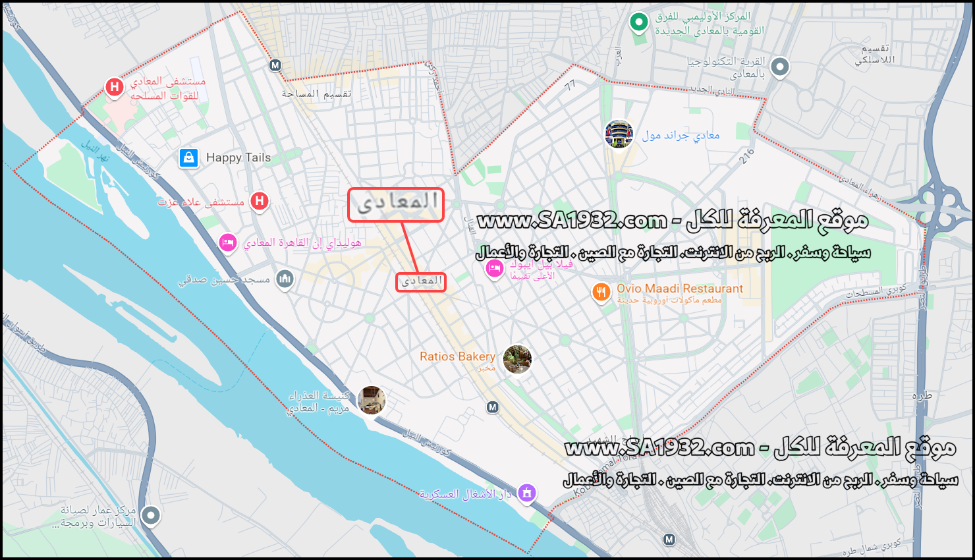The height and width of the screenshot is (560, 975).
Task: Click the طره area label
Action: (x=922, y=395)
